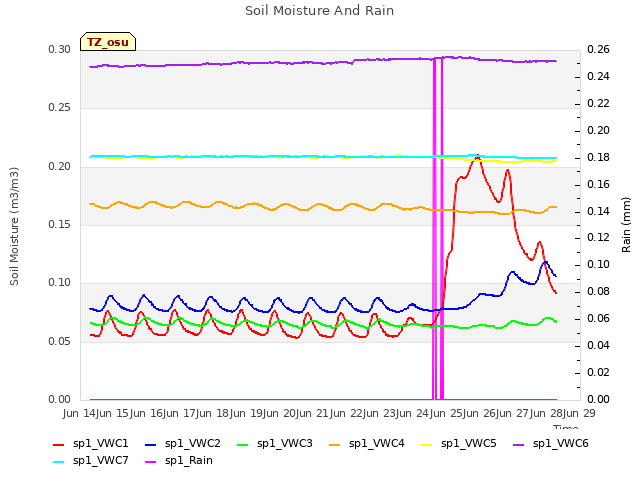Select the sp1_VWC5 legend label

coord(469,444)
